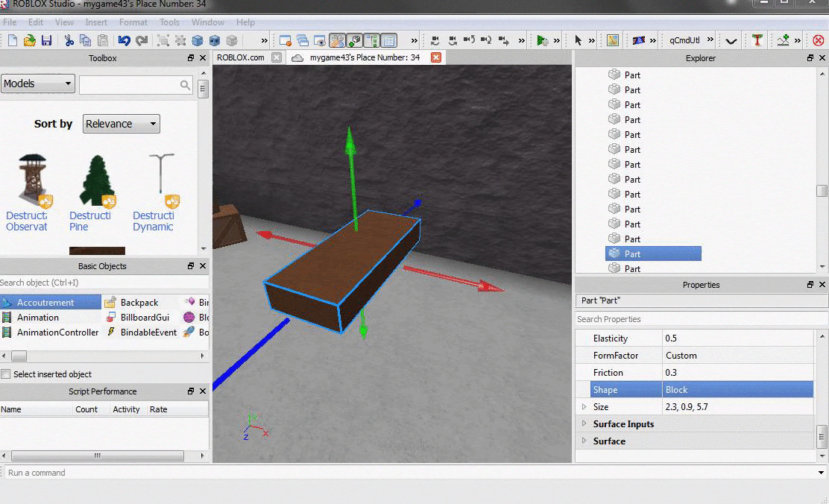Open the Format menu

133,22
